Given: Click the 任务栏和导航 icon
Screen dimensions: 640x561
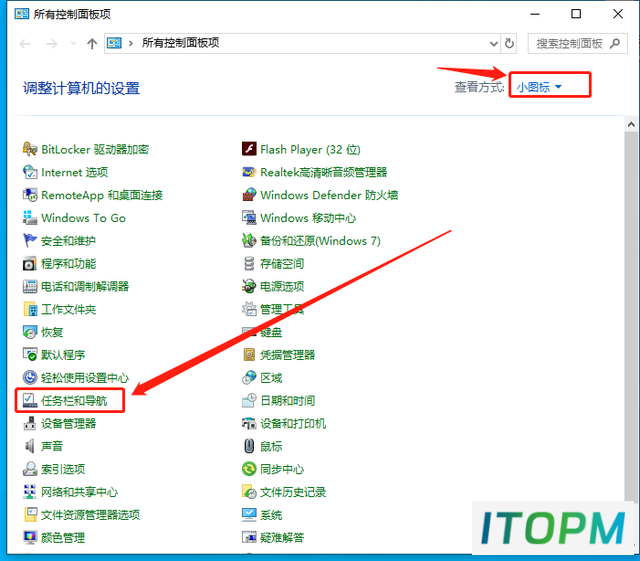Looking at the screenshot, I should pyautogui.click(x=30, y=401).
